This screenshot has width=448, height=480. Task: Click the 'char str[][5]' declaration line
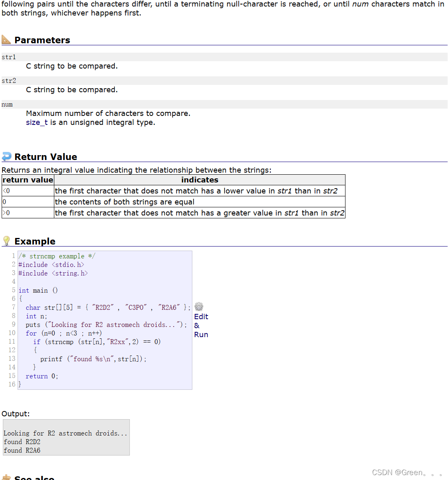[108, 308]
